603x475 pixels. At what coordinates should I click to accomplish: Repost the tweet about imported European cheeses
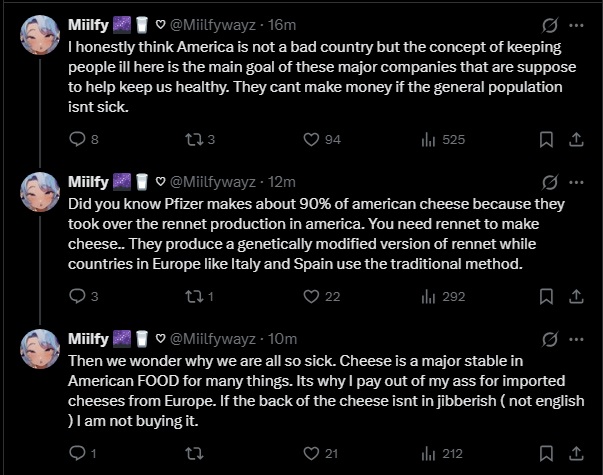click(x=194, y=453)
